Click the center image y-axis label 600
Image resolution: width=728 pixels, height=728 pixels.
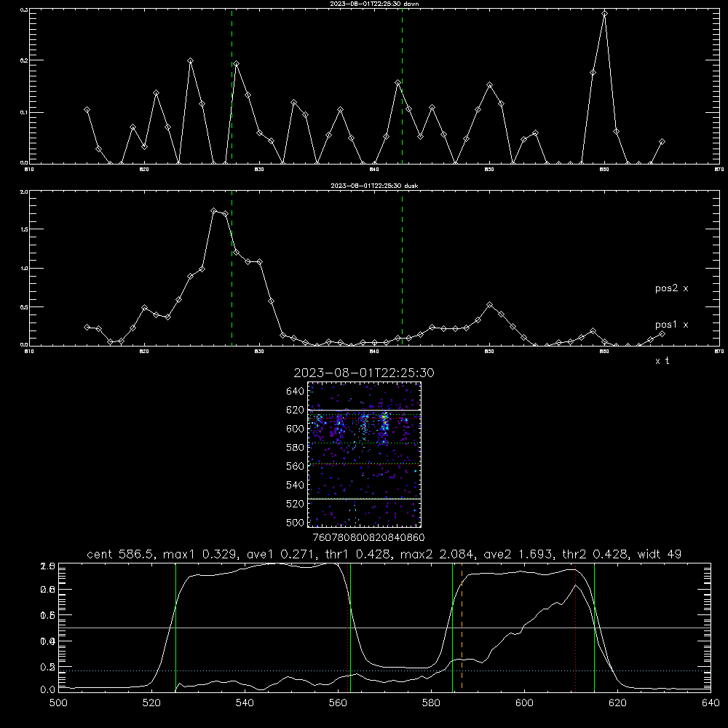[x=296, y=429]
